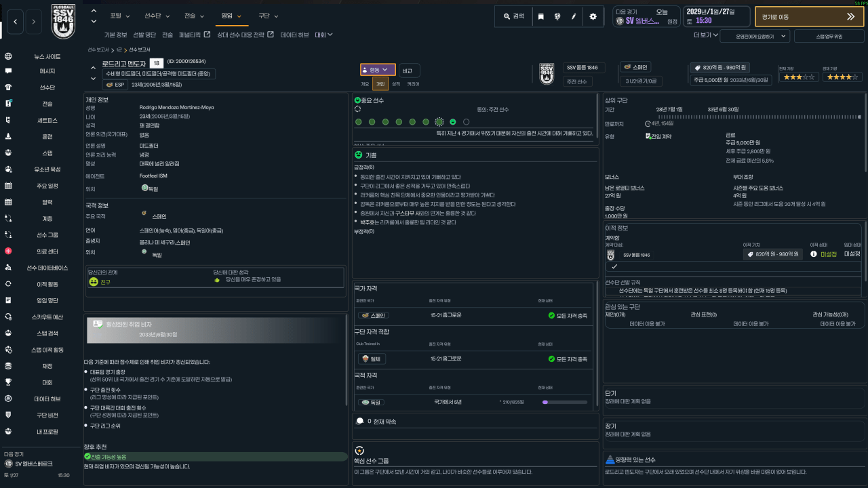Click the 구단 비전 shield icon
The width and height of the screenshot is (868, 488).
tap(8, 415)
